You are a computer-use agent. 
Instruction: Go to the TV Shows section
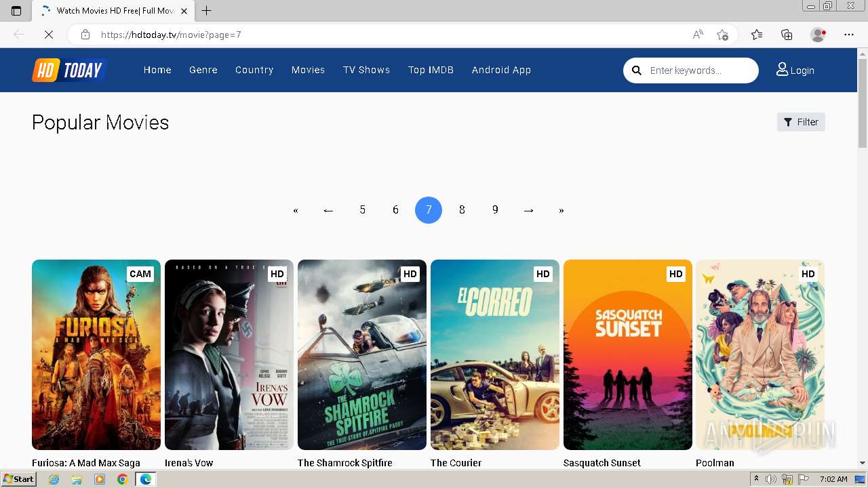[366, 70]
